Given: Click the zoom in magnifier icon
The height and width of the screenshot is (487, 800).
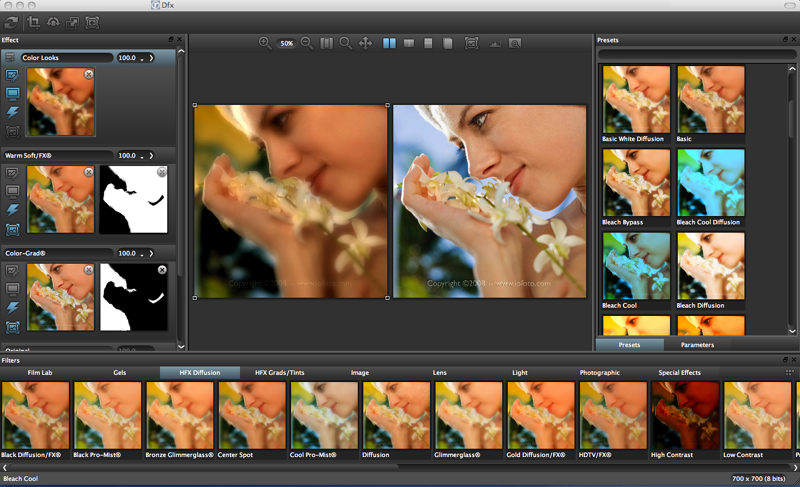Looking at the screenshot, I should (x=265, y=43).
